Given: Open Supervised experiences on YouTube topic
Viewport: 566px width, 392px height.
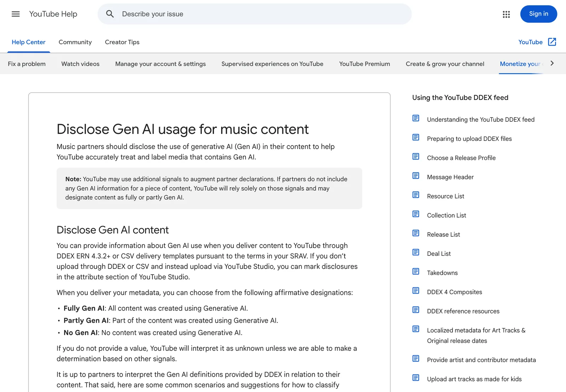Looking at the screenshot, I should (272, 64).
